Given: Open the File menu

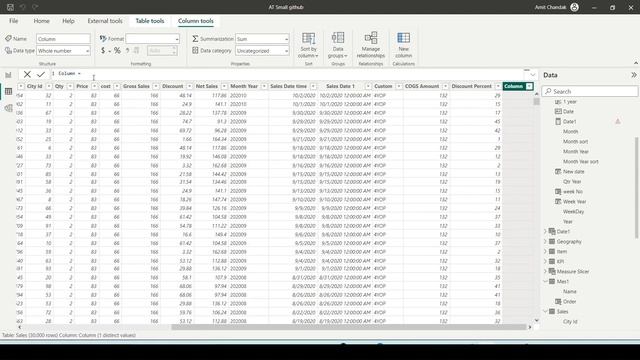Looking at the screenshot, I should point(13,21).
